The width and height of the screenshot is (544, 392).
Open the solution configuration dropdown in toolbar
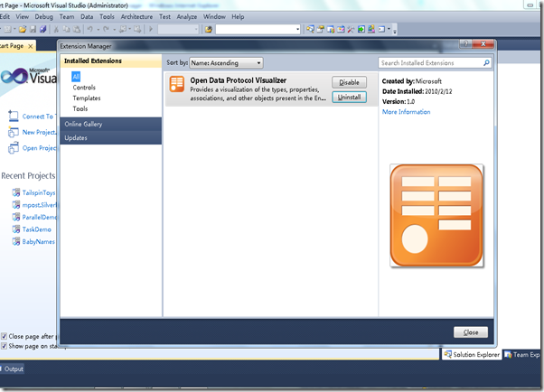coord(178,30)
